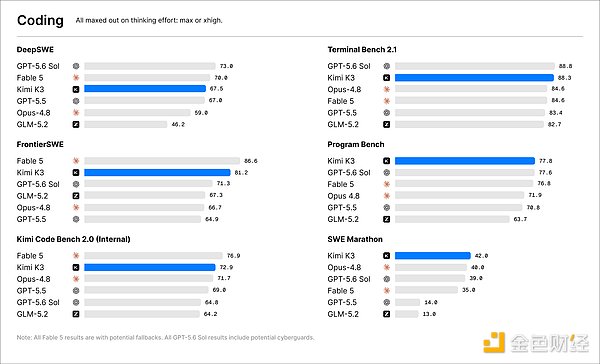Click the blue Kimi K3 bar in Terminal Bench 2.1

[x=474, y=78]
